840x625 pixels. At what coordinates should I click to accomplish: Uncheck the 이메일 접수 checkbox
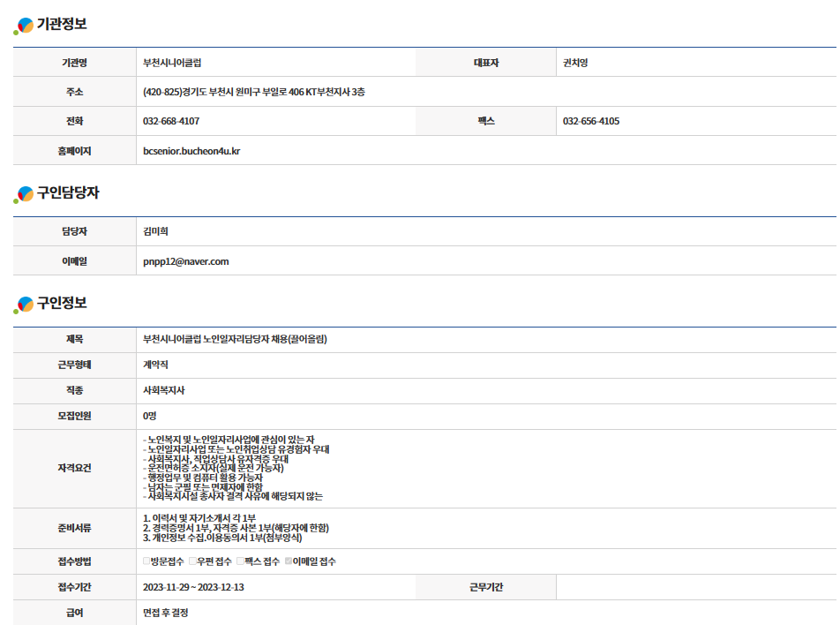[x=288, y=561]
